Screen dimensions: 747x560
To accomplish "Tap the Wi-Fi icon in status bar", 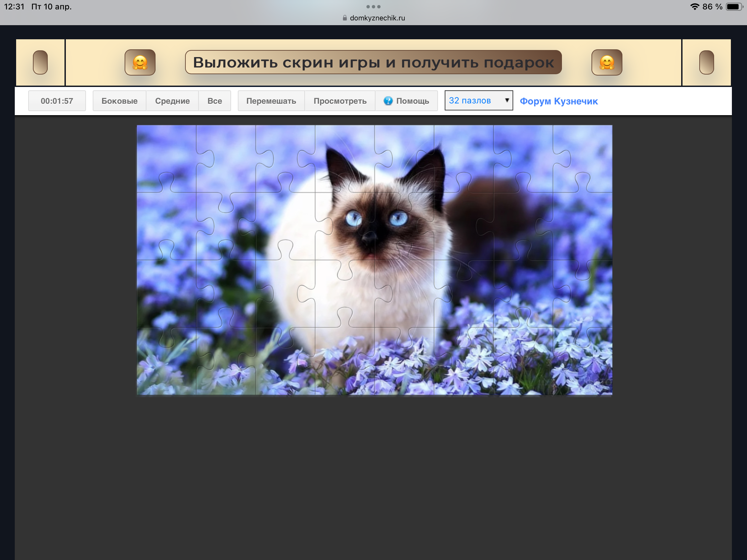I will tap(694, 6).
